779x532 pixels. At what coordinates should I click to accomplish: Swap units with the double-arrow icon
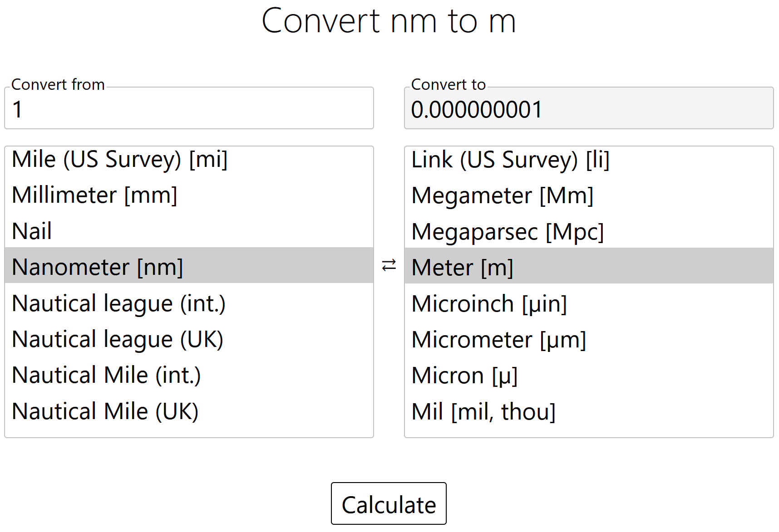point(389,265)
